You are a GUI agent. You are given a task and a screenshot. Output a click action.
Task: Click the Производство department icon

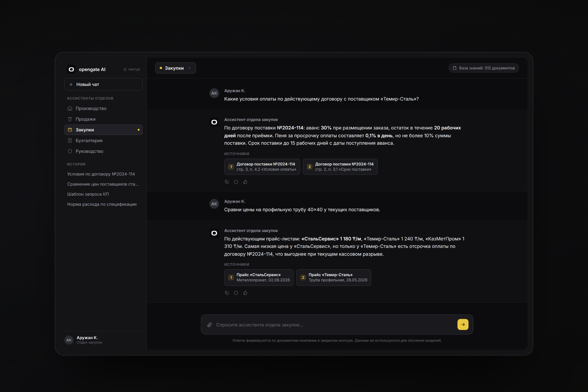click(70, 108)
